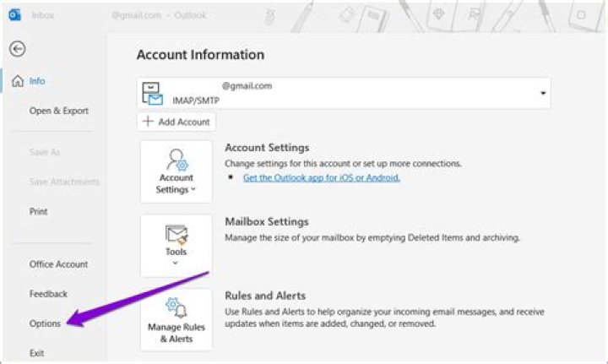Image resolution: width=608 pixels, height=364 pixels.
Task: Open Office Account page
Action: [x=58, y=264]
